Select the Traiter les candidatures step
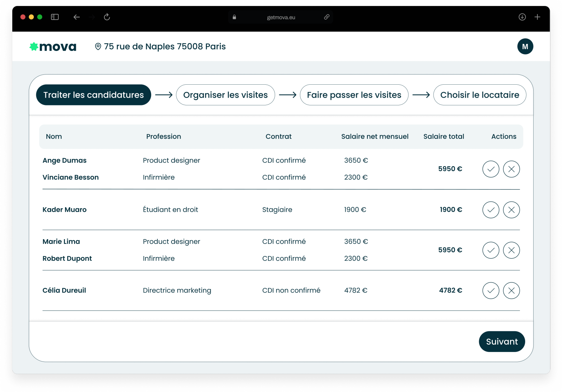Image resolution: width=562 pixels, height=392 pixels. point(93,95)
